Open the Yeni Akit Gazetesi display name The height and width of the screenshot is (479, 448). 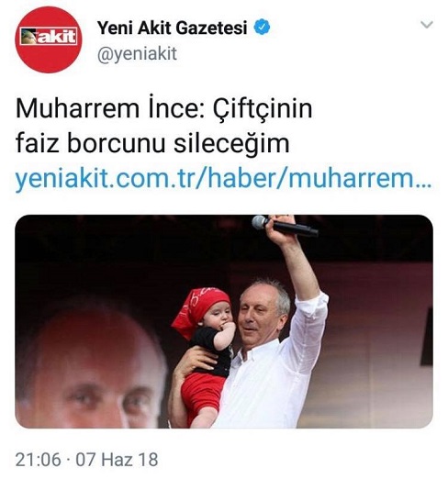point(172,28)
